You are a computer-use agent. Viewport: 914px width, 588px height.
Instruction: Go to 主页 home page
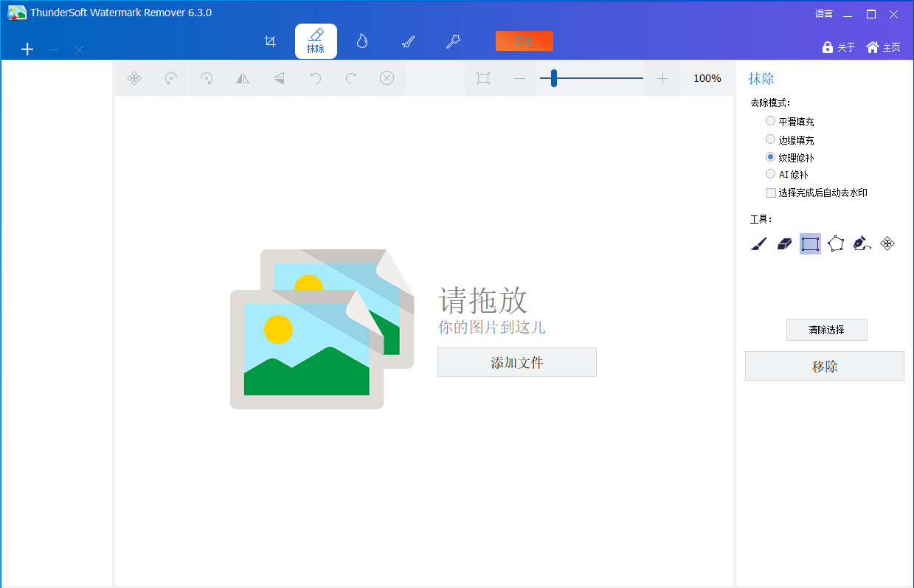883,47
